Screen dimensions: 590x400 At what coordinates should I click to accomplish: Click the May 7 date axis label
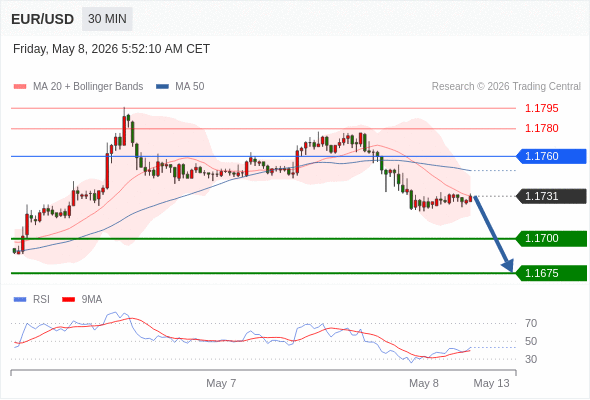[x=221, y=383]
